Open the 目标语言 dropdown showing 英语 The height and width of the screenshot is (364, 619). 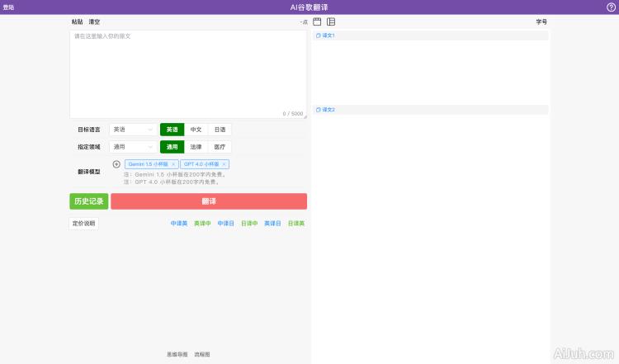pos(132,130)
